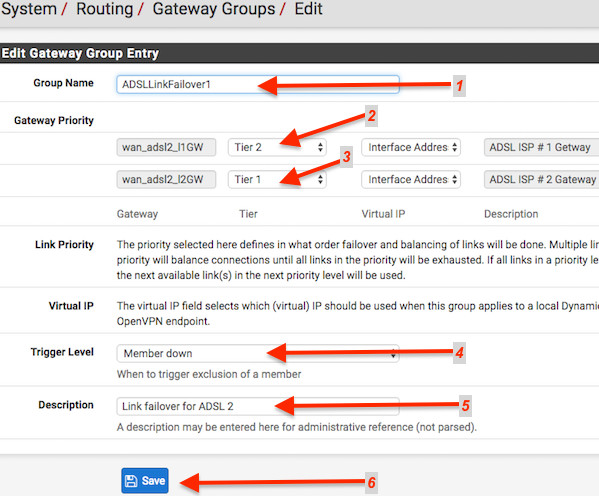
Task: Click the wan_adsl2_l2GW gateway field
Action: (166, 179)
